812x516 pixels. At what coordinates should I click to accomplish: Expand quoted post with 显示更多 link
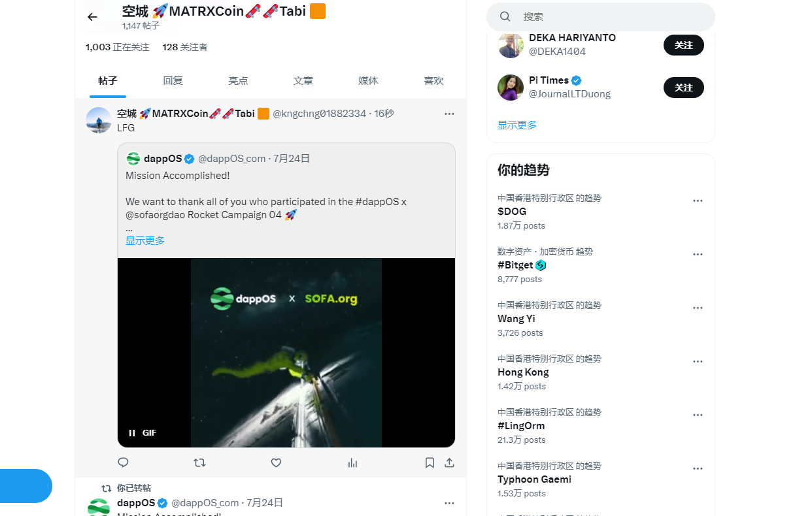[x=145, y=240]
